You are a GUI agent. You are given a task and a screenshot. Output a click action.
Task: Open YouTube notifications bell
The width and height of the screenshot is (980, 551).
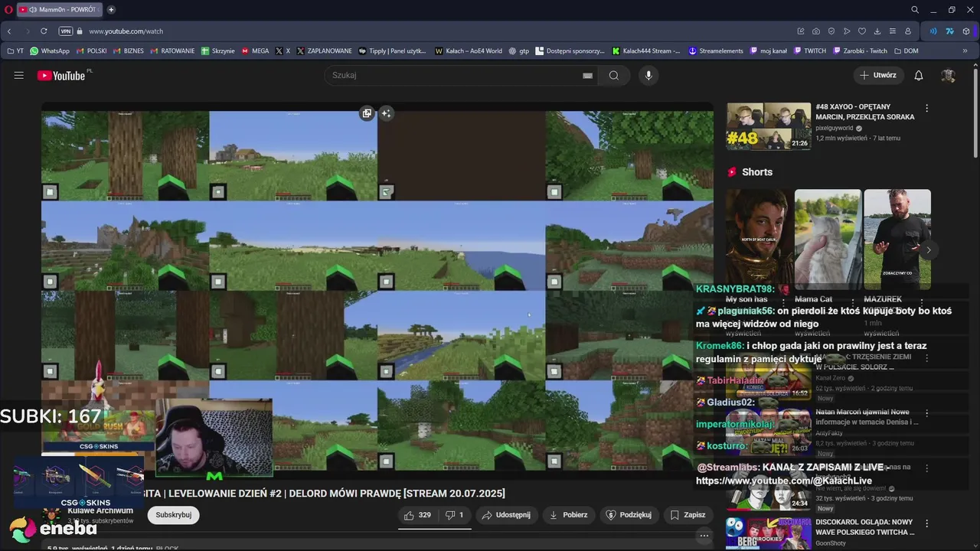point(919,75)
